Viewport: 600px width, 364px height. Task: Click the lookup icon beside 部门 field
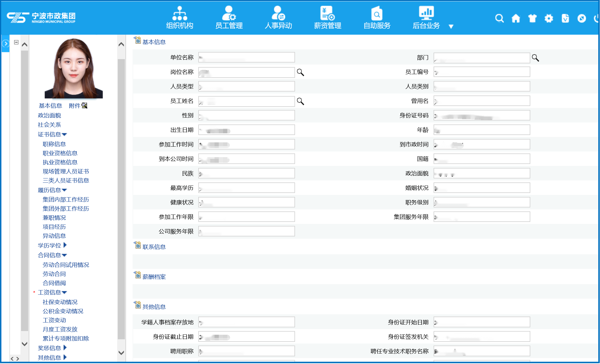[535, 58]
